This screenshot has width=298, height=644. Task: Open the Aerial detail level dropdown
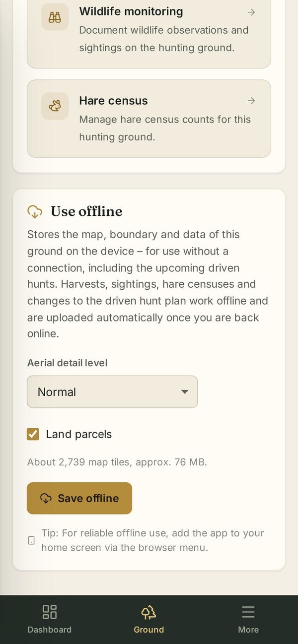[x=112, y=392]
